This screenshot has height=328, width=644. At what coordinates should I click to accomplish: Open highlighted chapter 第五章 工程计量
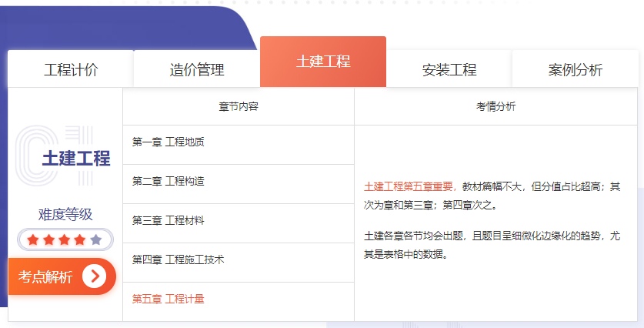169,300
